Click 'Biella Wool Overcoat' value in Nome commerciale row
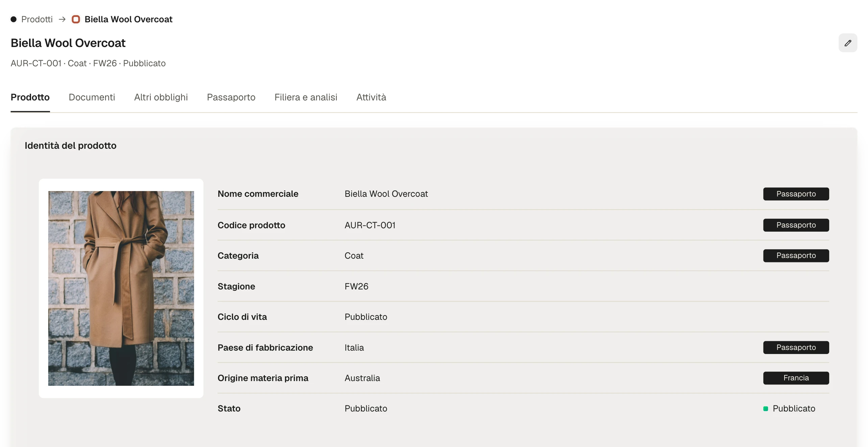This screenshot has height=447, width=868. [386, 194]
